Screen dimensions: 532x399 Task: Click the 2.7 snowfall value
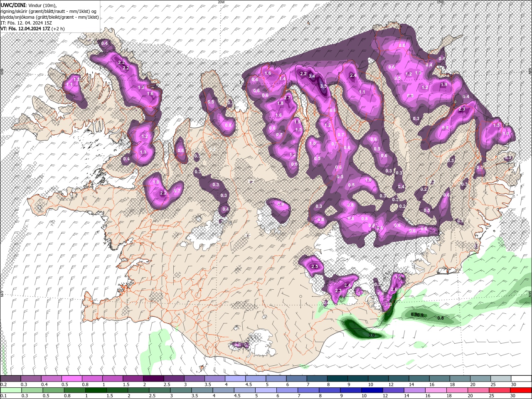coord(287,98)
